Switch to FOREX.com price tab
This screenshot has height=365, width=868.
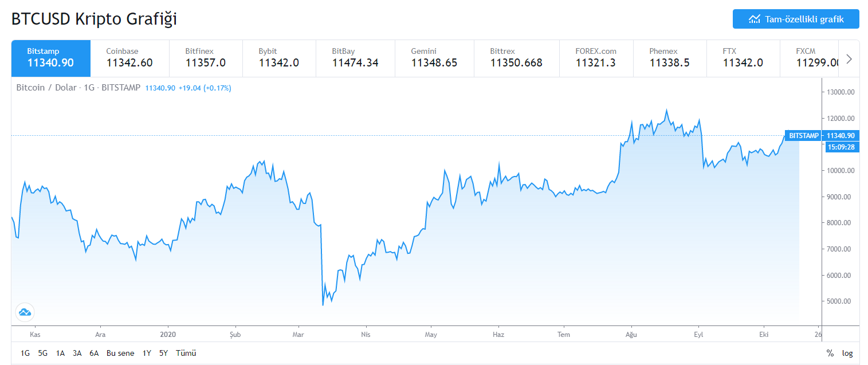(x=596, y=57)
